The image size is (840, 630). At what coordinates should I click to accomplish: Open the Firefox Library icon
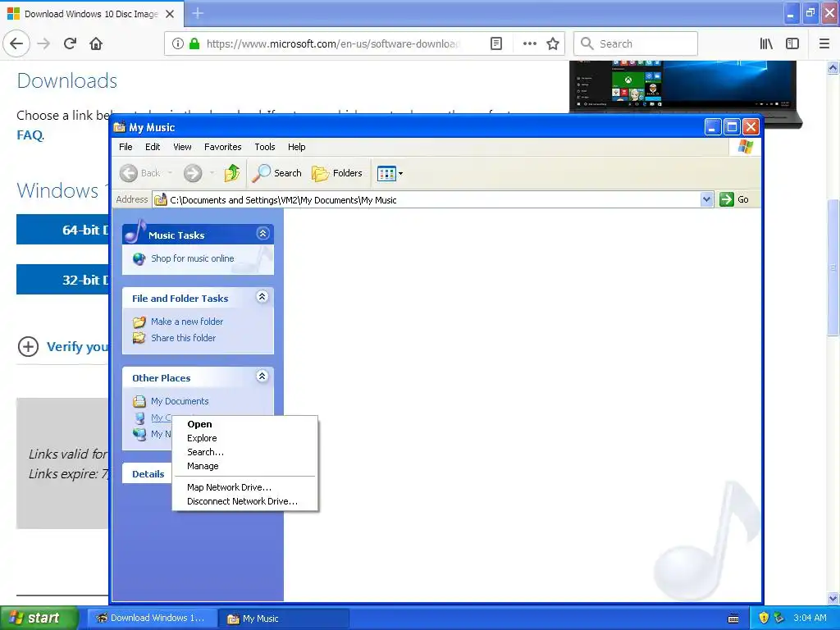pos(766,43)
